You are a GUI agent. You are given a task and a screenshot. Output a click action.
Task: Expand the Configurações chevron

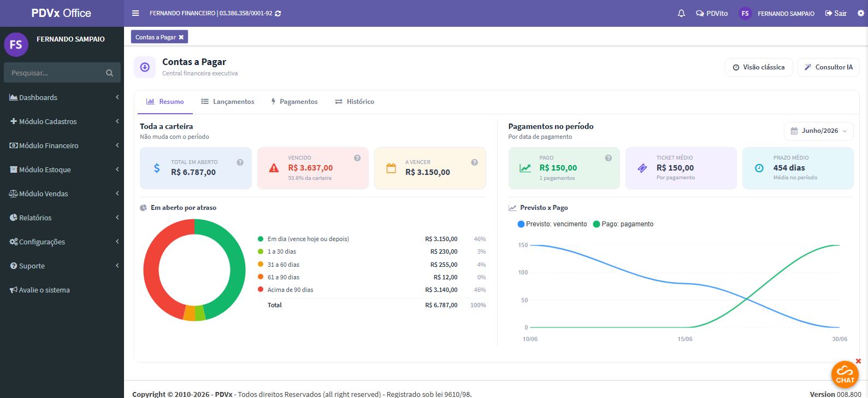(117, 242)
